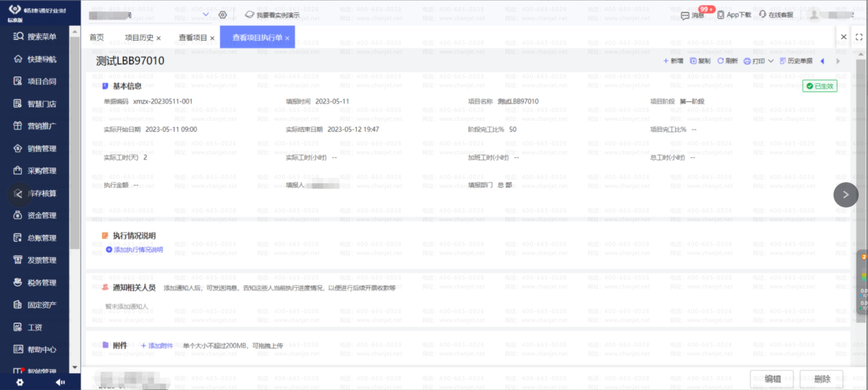This screenshot has width=868, height=390.
Task: Click the settings gear icon in top bar
Action: click(x=222, y=15)
